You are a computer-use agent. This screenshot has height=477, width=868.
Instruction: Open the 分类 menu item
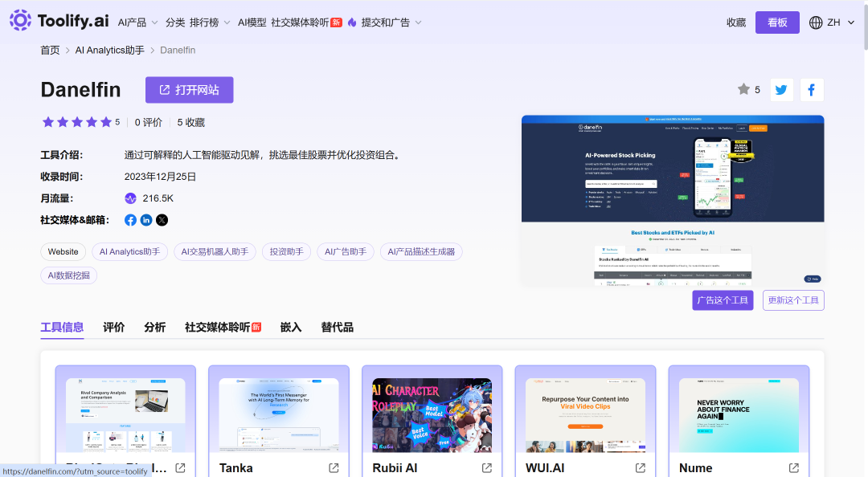point(175,22)
